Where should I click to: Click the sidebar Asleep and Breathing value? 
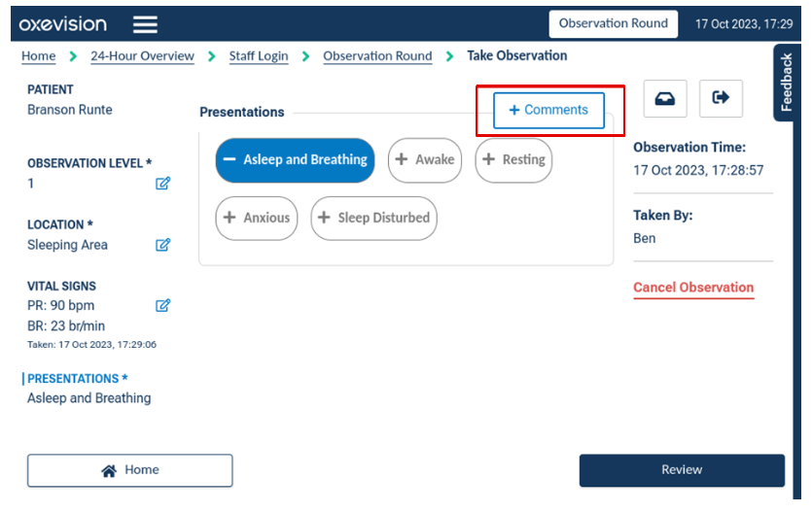89,398
